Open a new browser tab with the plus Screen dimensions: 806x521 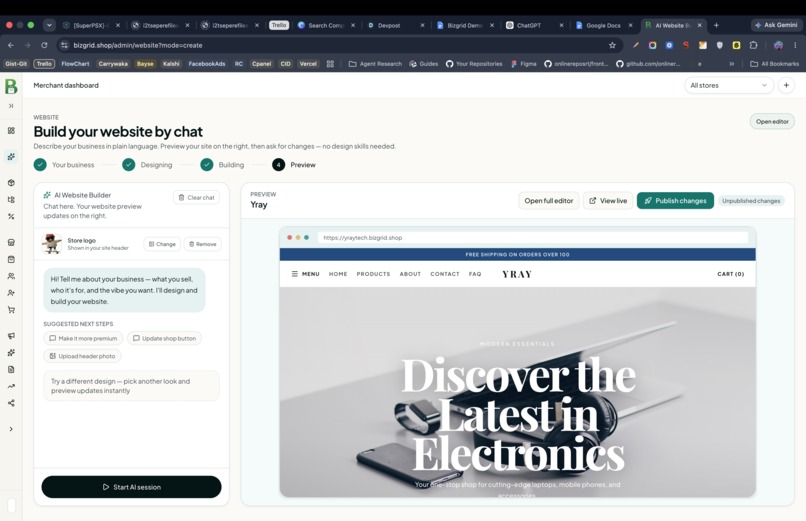[716, 25]
